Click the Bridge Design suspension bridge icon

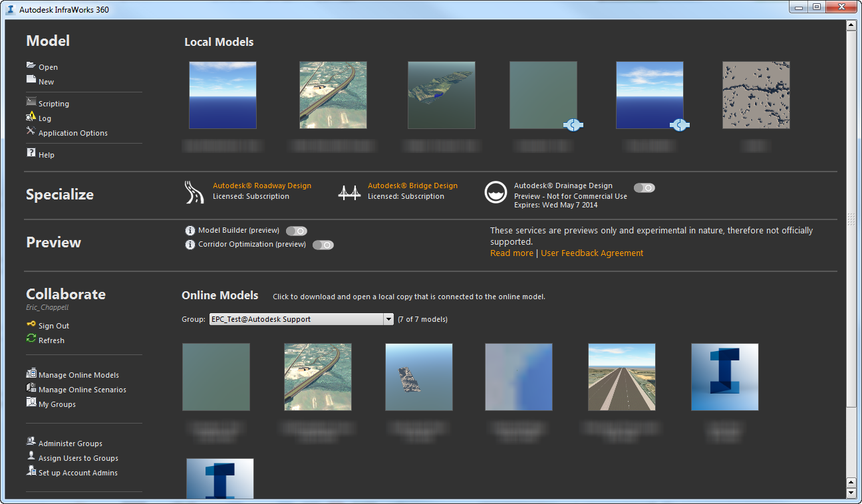(350, 192)
